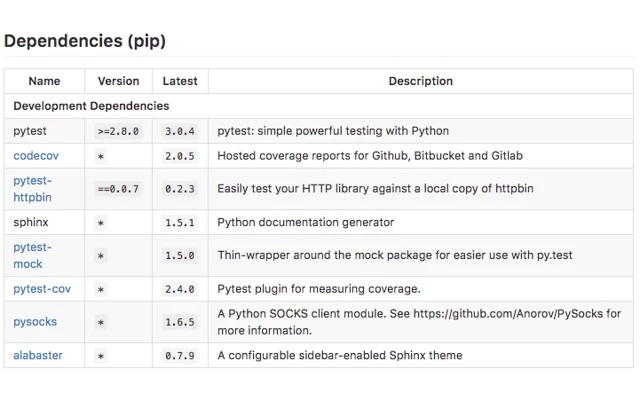The height and width of the screenshot is (400, 640).
Task: Click the >=2.8.0 version requirement badge
Action: [x=118, y=131]
